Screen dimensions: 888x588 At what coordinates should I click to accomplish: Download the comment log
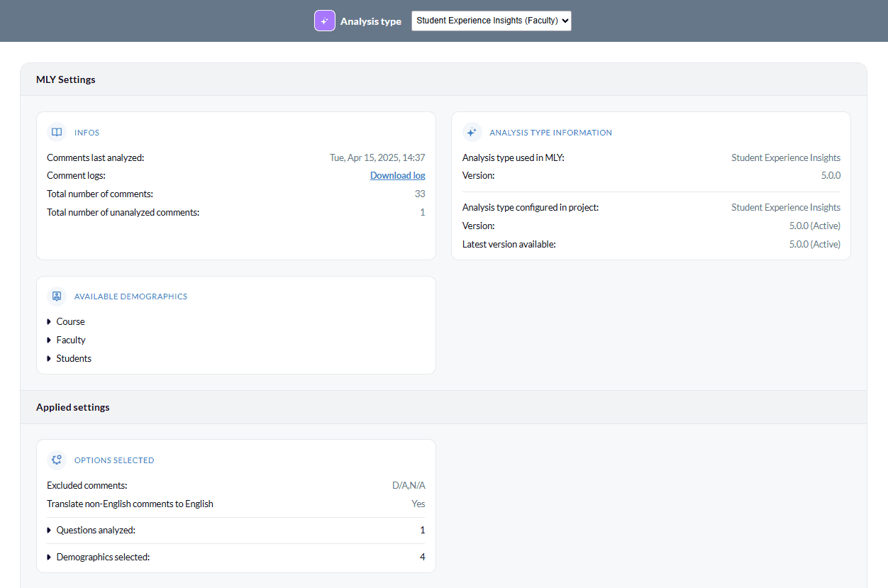(x=398, y=175)
